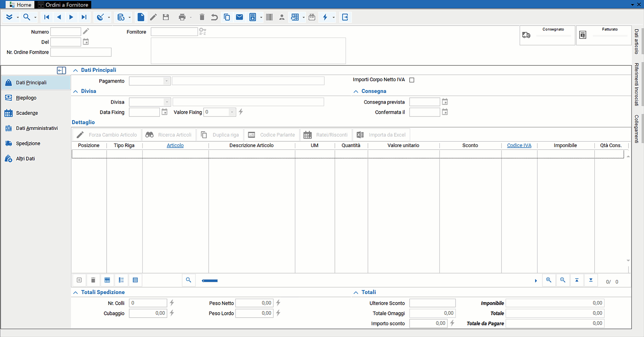Collapse the Totali Spedizione section
This screenshot has width=644, height=337.
coord(75,292)
